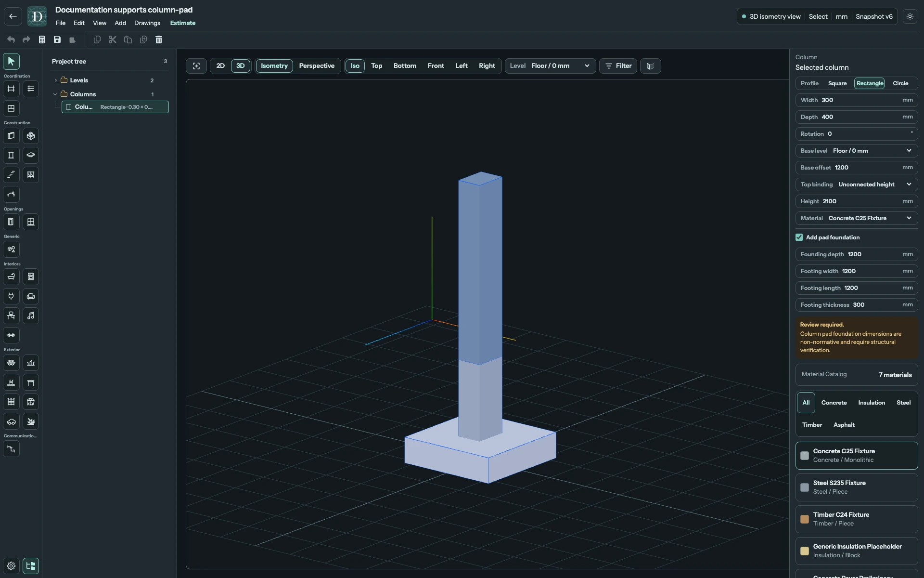Image resolution: width=924 pixels, height=578 pixels.
Task: Toggle the project tree panel button
Action: click(x=31, y=566)
